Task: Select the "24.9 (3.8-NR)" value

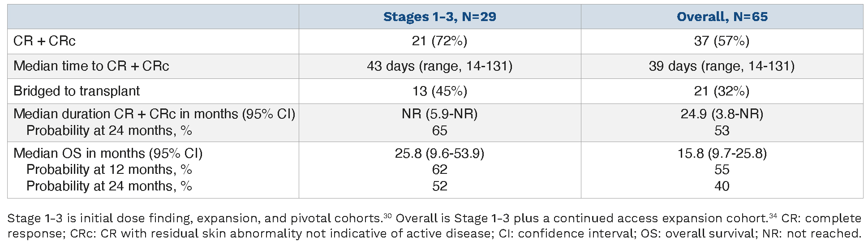Action: pyautogui.click(x=722, y=114)
